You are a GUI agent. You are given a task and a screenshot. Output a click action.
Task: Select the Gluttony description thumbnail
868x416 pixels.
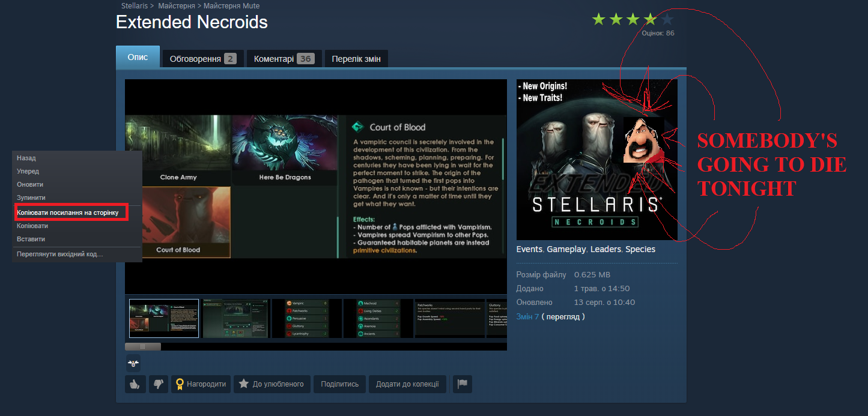pos(497,318)
